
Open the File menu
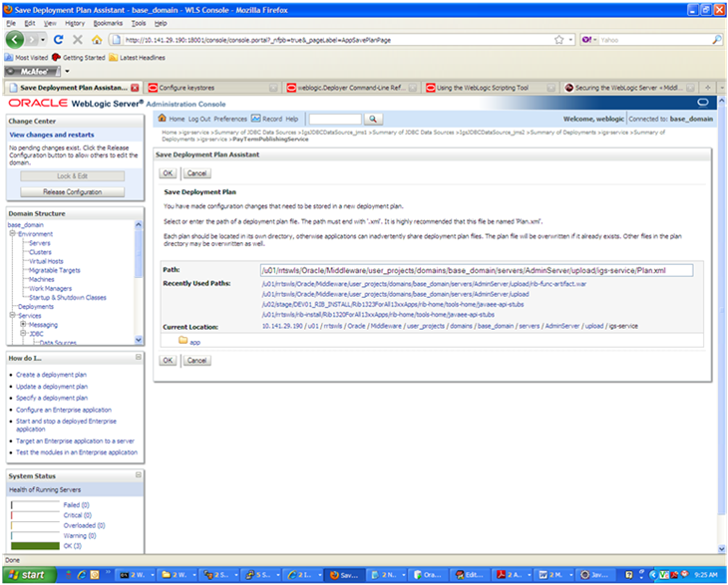point(11,23)
